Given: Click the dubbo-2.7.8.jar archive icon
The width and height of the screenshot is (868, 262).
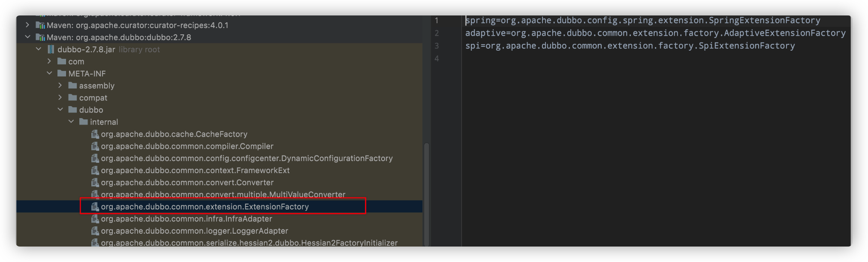Looking at the screenshot, I should (51, 49).
